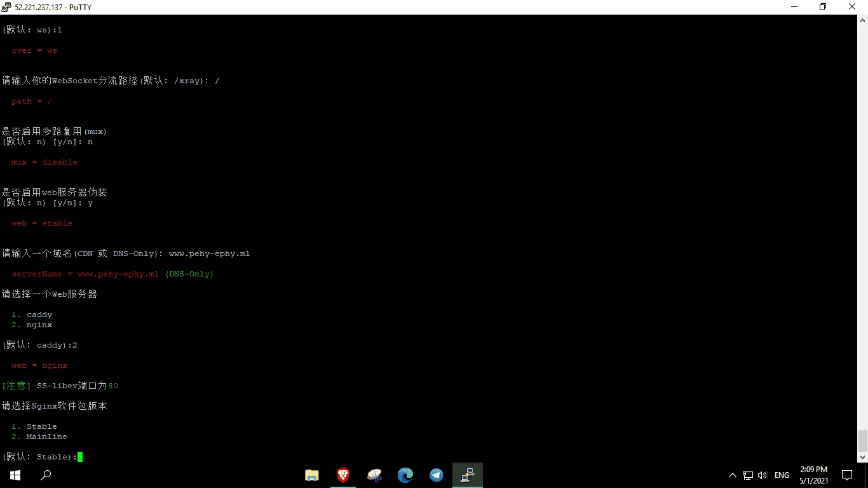868x488 pixels.
Task: Click the WebSocket path prompt line
Action: point(111,81)
